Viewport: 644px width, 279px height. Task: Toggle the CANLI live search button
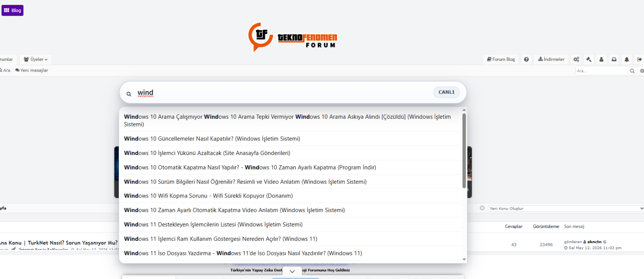click(446, 92)
